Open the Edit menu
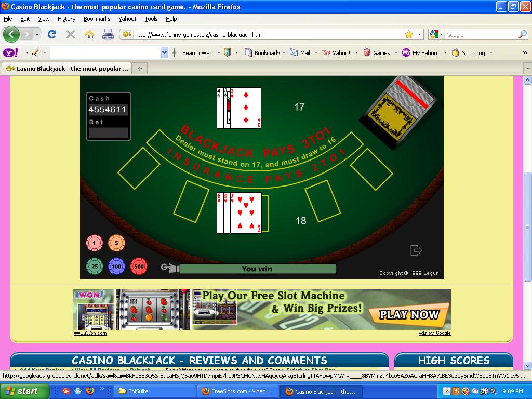This screenshot has height=399, width=532. [x=25, y=19]
